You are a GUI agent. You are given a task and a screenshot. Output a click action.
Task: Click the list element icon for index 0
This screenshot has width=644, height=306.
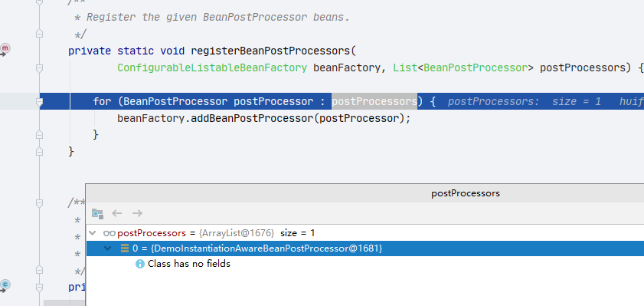coord(125,248)
